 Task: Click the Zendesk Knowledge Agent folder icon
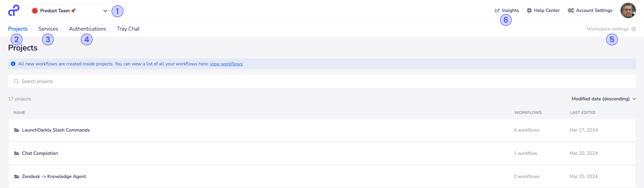pyautogui.click(x=17, y=176)
